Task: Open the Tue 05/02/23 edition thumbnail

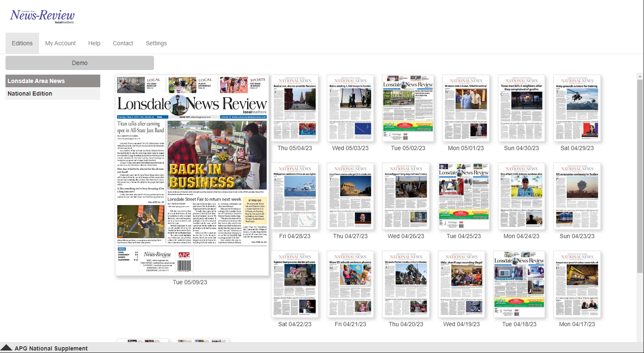Action: click(408, 108)
